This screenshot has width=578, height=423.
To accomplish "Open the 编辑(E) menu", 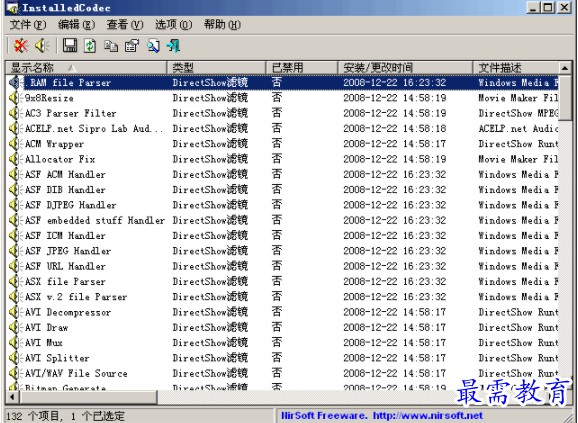I will click(76, 25).
